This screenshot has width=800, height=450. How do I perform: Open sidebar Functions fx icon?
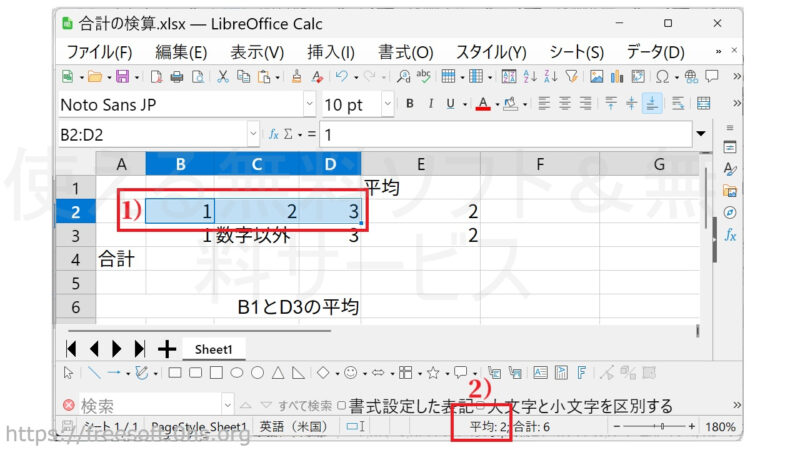click(730, 235)
